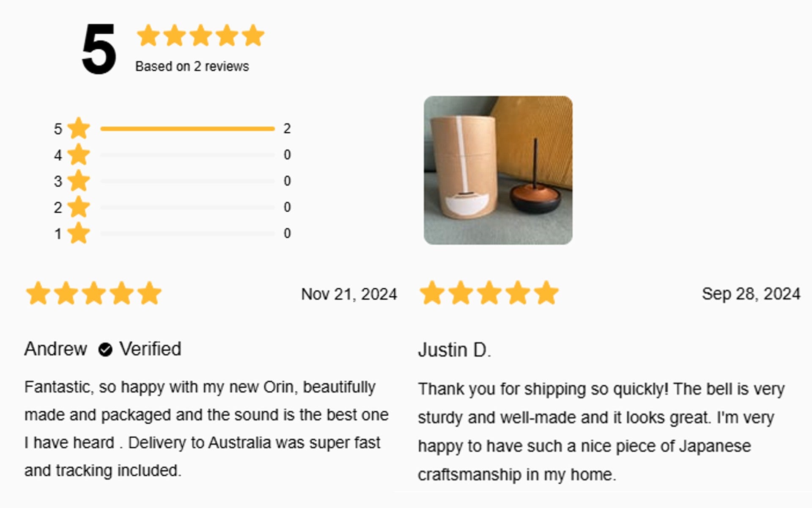Click the 5-star review count number 2
The height and width of the screenshot is (508, 812).
click(x=287, y=129)
